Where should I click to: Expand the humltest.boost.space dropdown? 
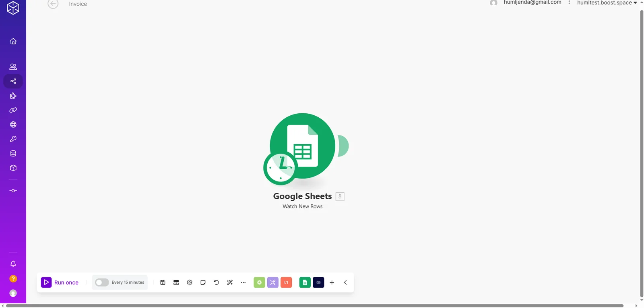(607, 3)
